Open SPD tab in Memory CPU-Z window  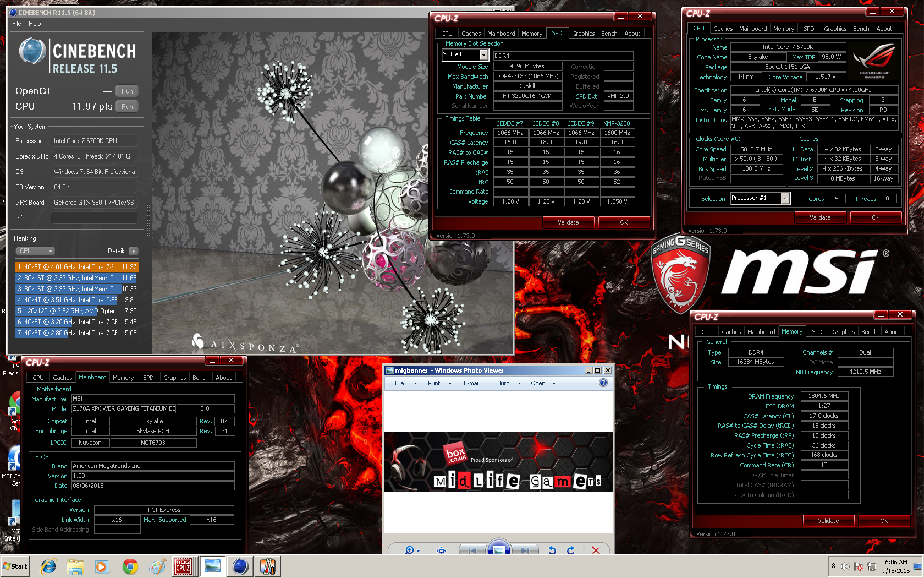pyautogui.click(x=817, y=332)
